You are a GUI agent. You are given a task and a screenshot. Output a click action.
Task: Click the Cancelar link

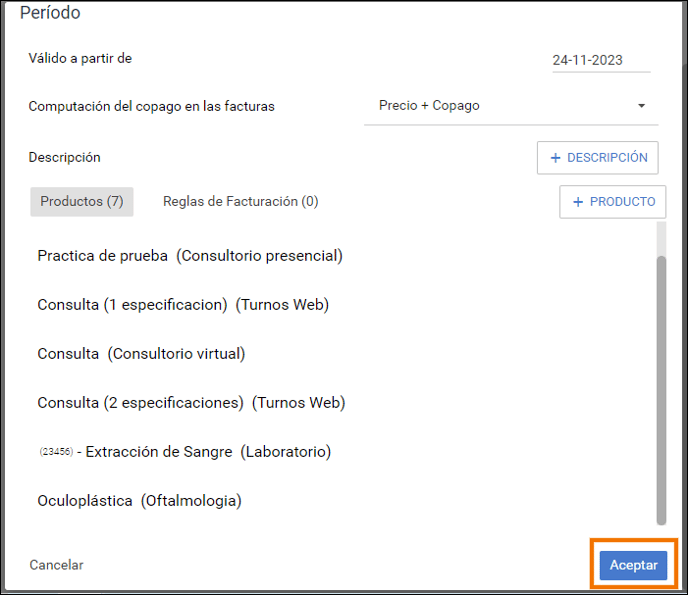pyautogui.click(x=56, y=565)
